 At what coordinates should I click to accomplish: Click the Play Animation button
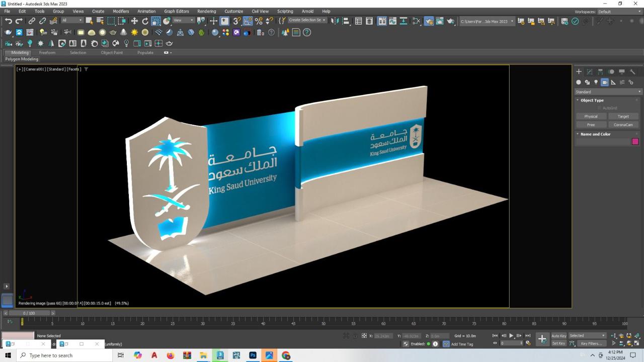tap(511, 336)
